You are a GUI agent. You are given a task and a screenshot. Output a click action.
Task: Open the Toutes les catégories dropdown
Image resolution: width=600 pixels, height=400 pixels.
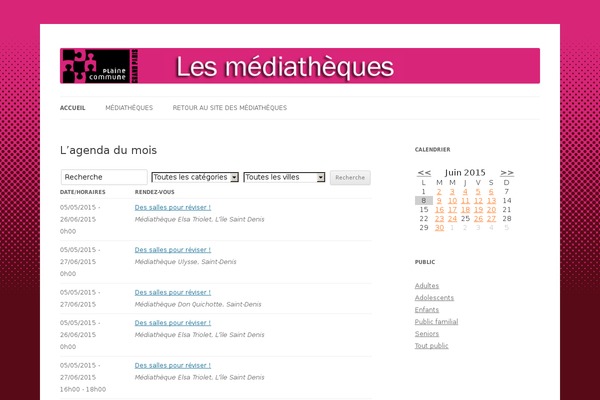click(195, 177)
